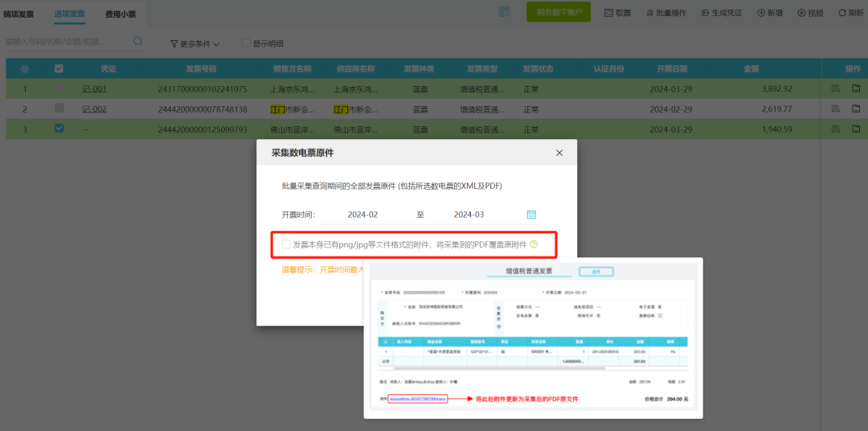Click the start month field 2024-02
This screenshot has width=868, height=431.
[362, 215]
